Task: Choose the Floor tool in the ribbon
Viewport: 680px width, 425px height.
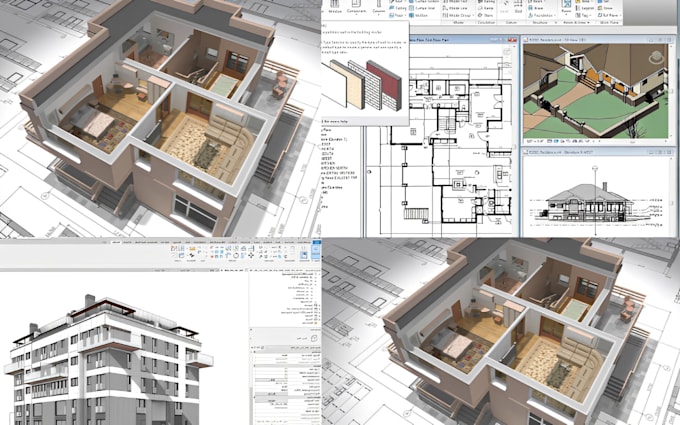Action: [397, 15]
